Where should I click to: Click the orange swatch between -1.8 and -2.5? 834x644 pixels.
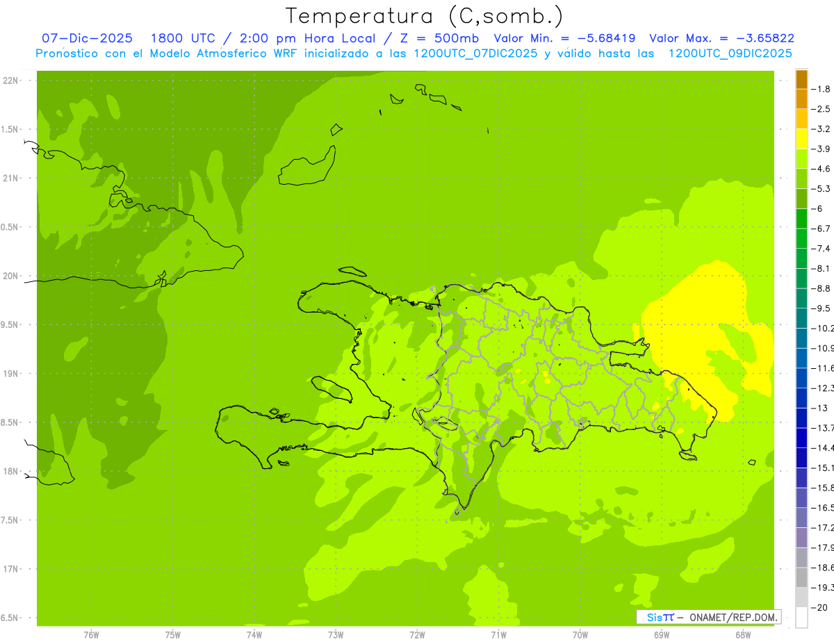pyautogui.click(x=801, y=99)
